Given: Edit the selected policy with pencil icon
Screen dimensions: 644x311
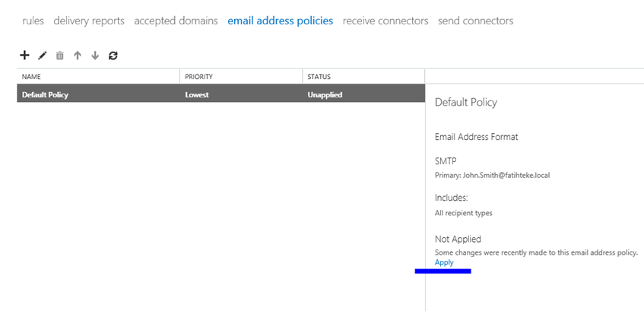Looking at the screenshot, I should tap(43, 56).
